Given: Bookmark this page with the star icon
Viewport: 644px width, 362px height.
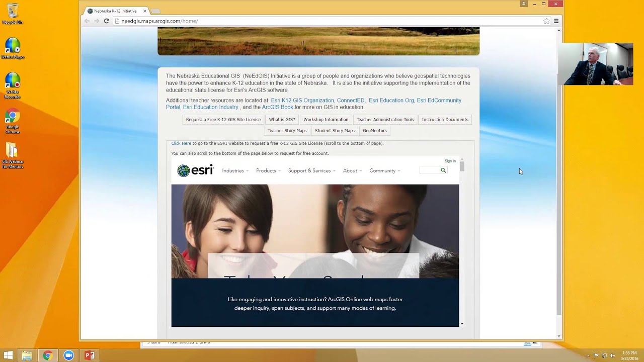Looking at the screenshot, I should click(x=546, y=21).
